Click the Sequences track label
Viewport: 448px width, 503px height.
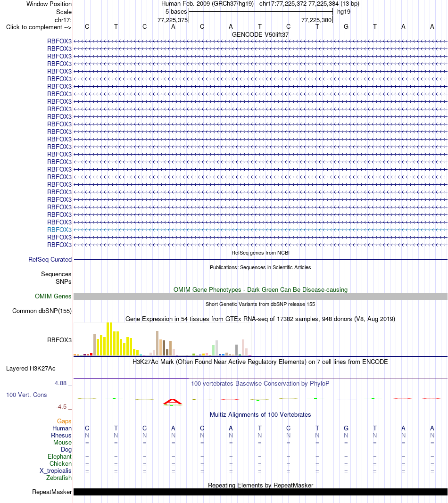(56, 274)
